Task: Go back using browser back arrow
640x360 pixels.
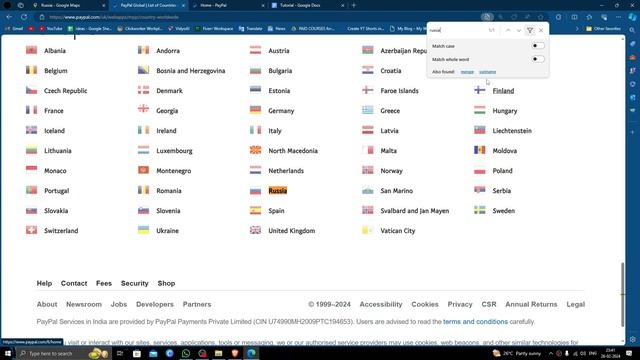Action: coord(9,17)
